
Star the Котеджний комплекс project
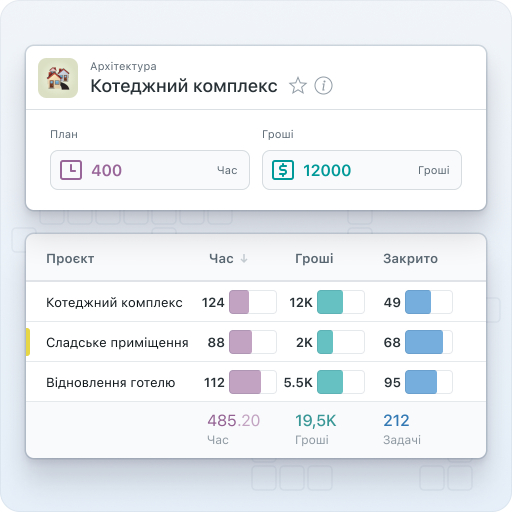point(298,86)
